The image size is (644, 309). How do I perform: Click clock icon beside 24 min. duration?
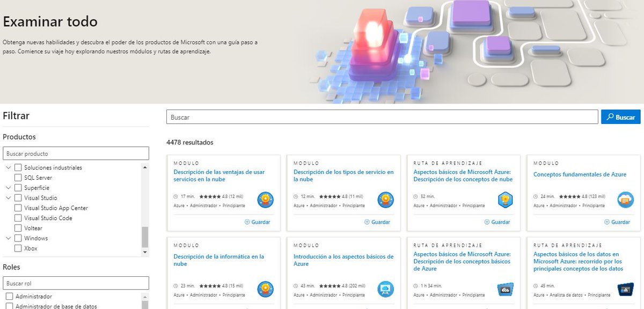tap(536, 196)
